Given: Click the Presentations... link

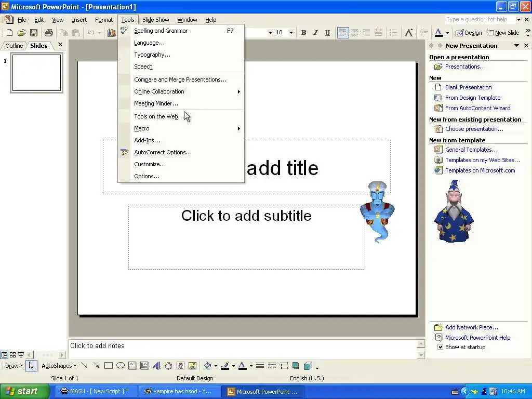Looking at the screenshot, I should click(x=465, y=66).
